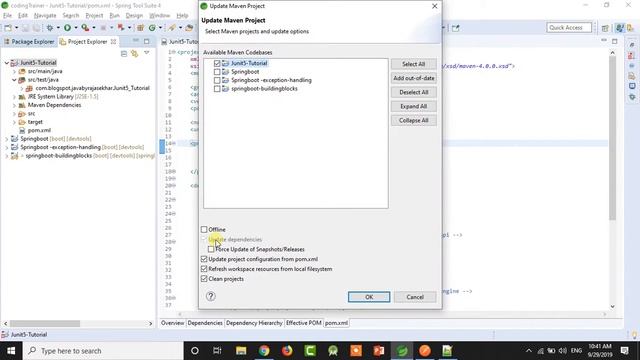The width and height of the screenshot is (640, 360).
Task: Check springboot-buildingblocks checkbox
Action: pyautogui.click(x=217, y=89)
